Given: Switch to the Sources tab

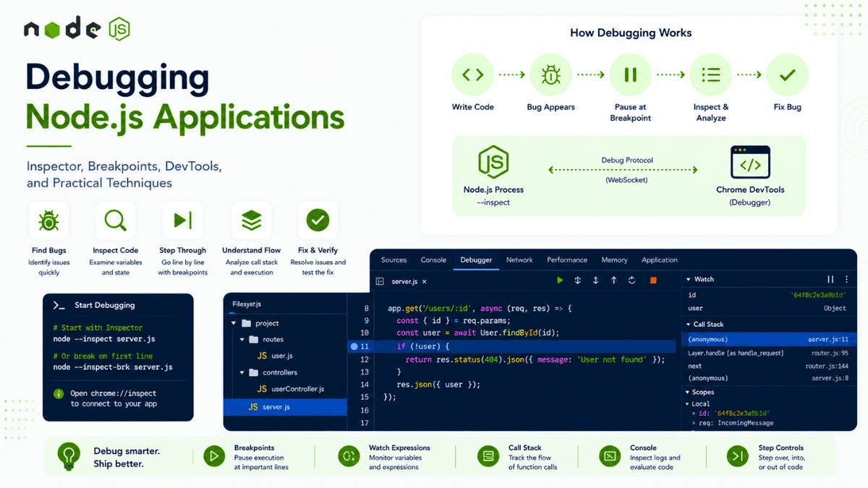Looking at the screenshot, I should 394,260.
